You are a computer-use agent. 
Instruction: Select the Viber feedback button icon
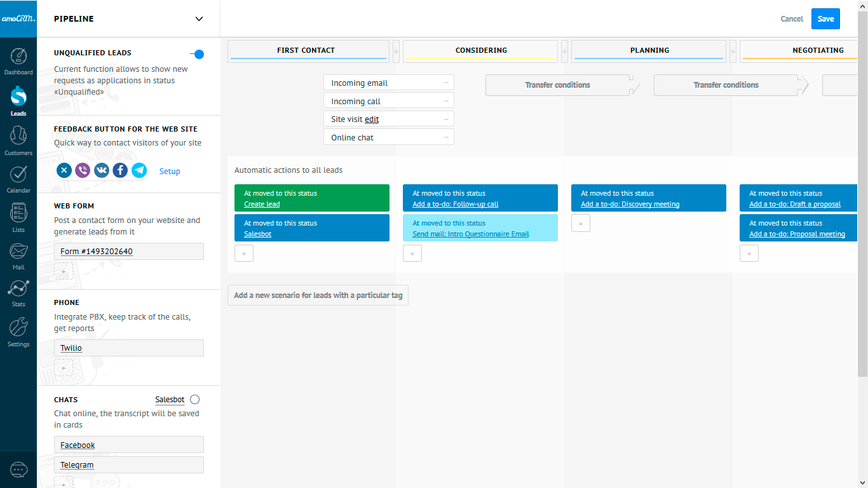tap(83, 170)
